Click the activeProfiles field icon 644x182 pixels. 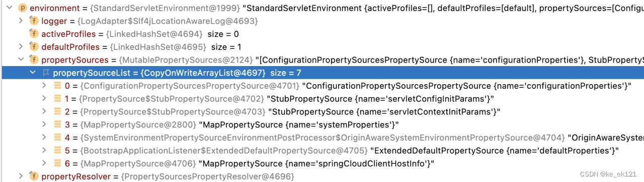pyautogui.click(x=34, y=34)
